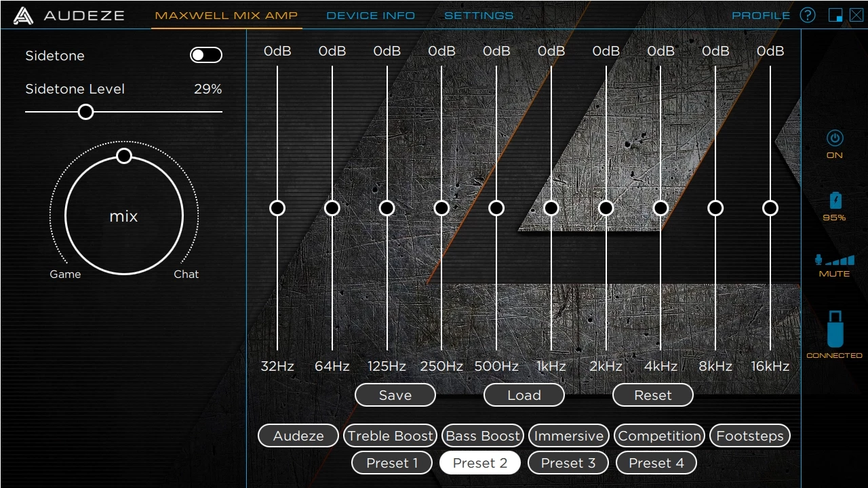
Task: Click the USB dongle CONNECTED icon
Action: (x=835, y=329)
